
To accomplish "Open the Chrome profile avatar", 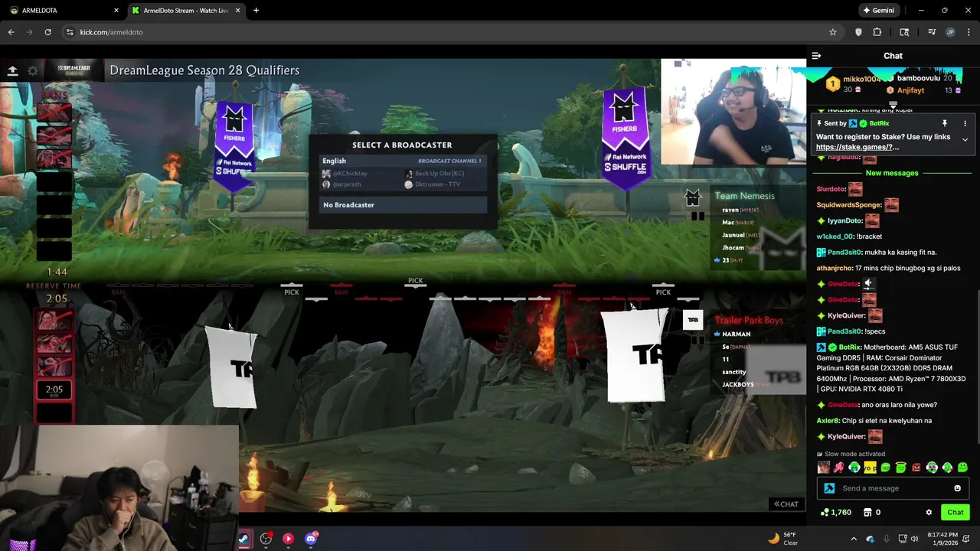I will [x=950, y=32].
